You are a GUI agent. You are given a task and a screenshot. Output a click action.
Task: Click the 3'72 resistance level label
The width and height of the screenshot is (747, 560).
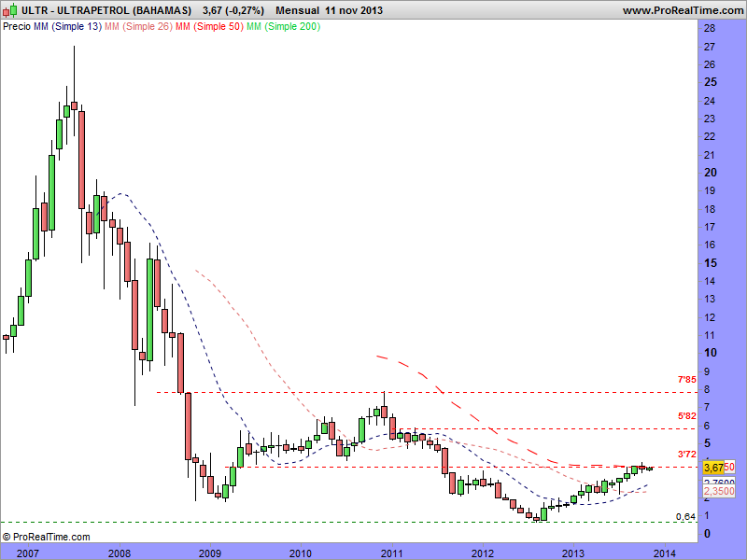click(x=686, y=455)
